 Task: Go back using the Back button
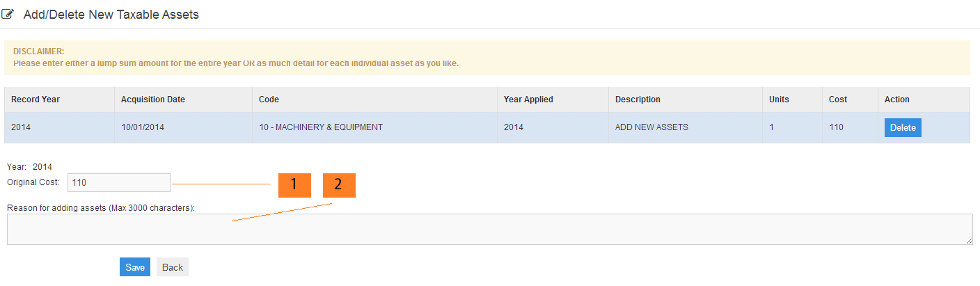point(173,267)
